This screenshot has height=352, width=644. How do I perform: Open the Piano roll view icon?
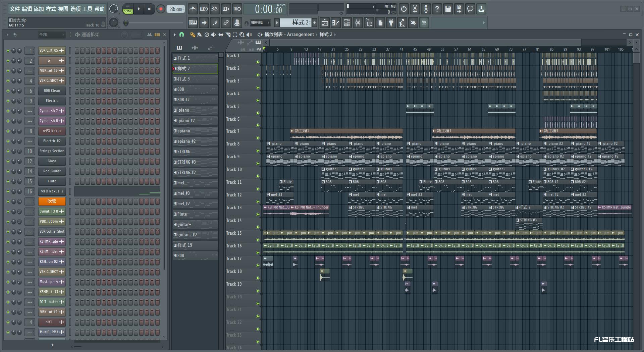336,23
